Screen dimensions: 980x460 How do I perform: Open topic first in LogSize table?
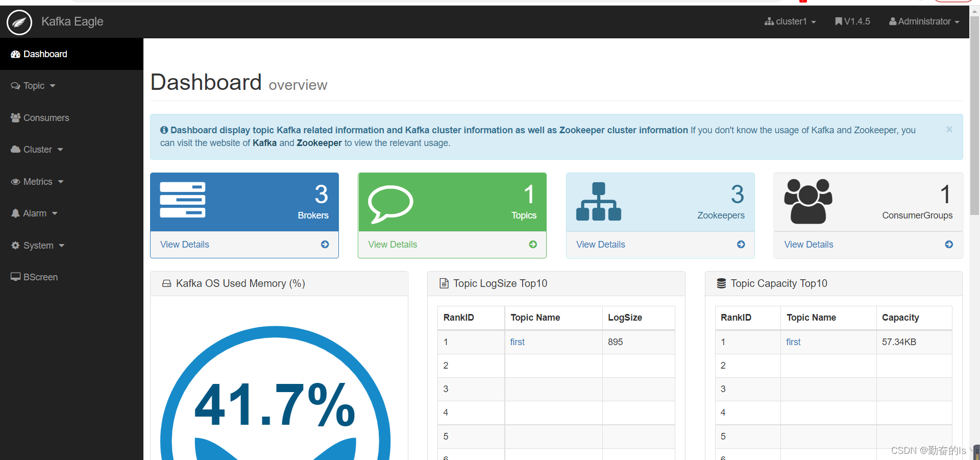pyautogui.click(x=517, y=342)
